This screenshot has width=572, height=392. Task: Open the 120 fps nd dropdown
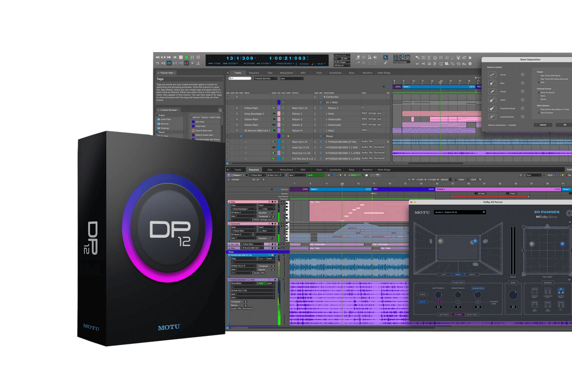(341, 65)
